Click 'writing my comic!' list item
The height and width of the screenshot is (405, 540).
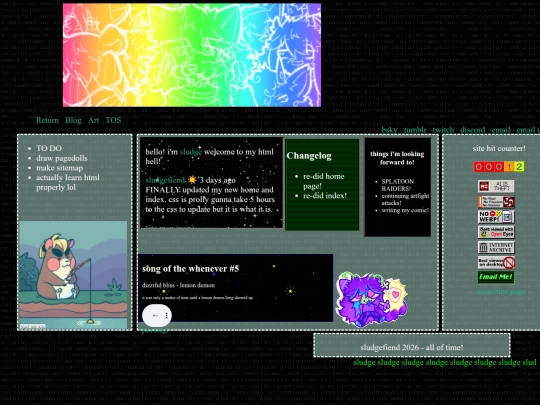(x=405, y=210)
